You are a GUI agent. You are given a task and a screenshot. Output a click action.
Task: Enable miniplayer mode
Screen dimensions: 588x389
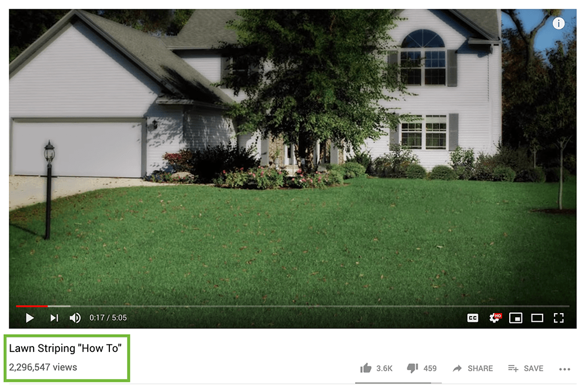point(516,318)
